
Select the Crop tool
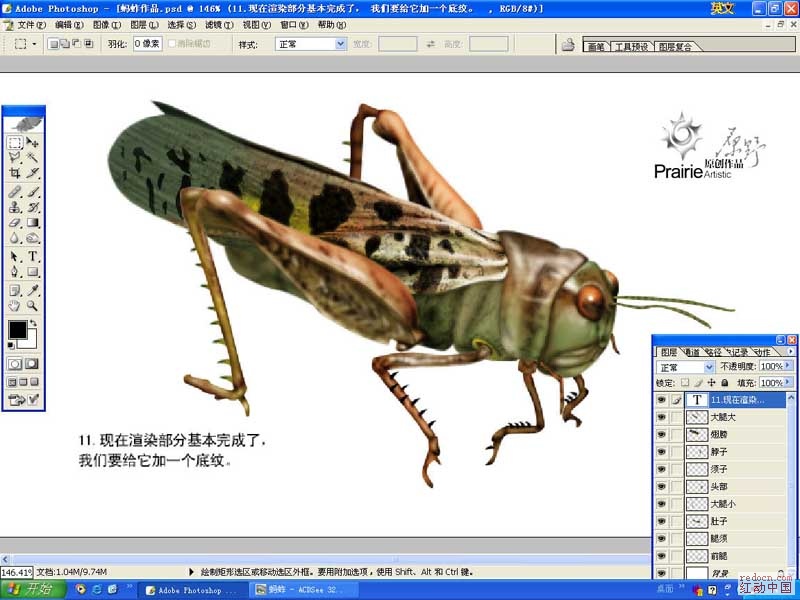(15, 173)
